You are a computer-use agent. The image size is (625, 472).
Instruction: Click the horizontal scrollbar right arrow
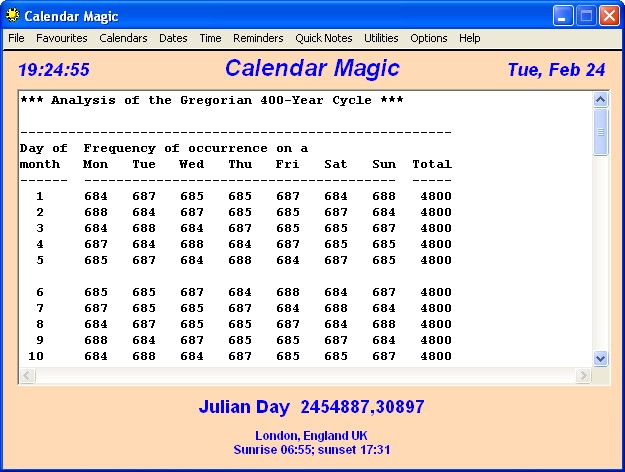pos(584,375)
